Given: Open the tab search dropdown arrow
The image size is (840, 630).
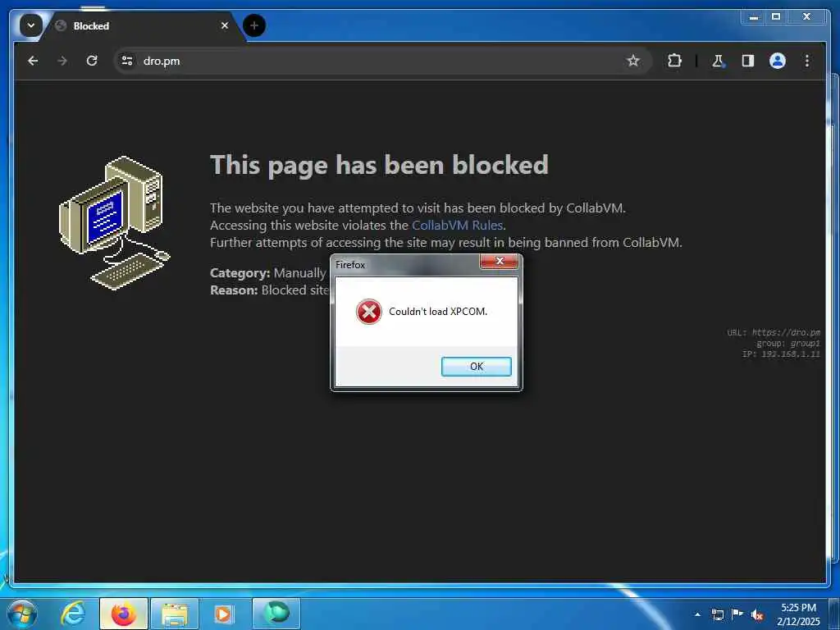Looking at the screenshot, I should pyautogui.click(x=31, y=25).
